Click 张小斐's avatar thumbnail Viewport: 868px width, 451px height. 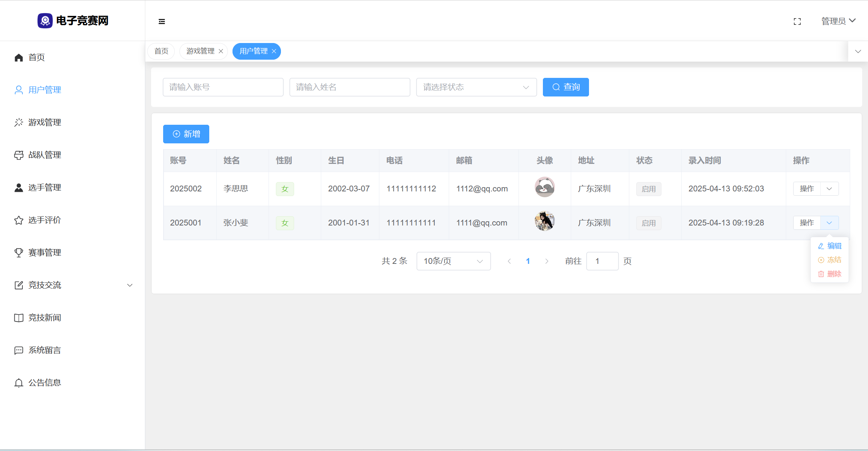(x=544, y=221)
